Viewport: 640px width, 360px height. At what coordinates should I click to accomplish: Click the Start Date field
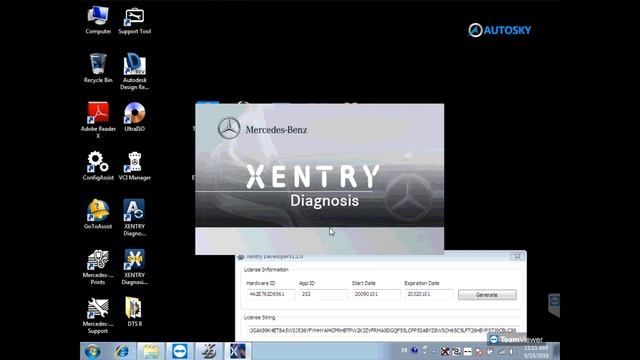point(376,294)
